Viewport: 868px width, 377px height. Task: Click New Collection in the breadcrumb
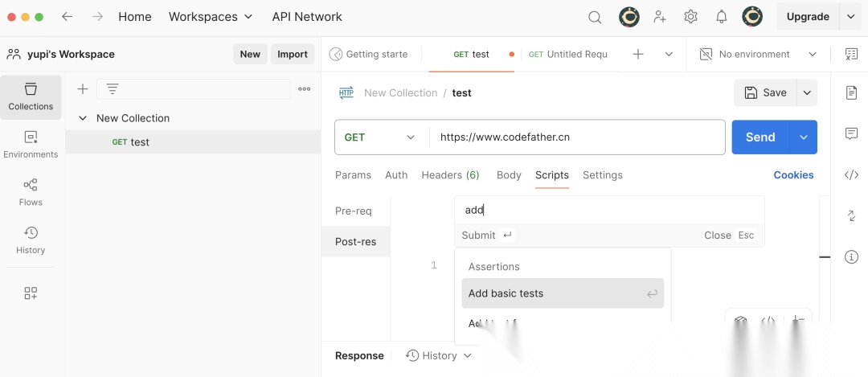pyautogui.click(x=401, y=93)
